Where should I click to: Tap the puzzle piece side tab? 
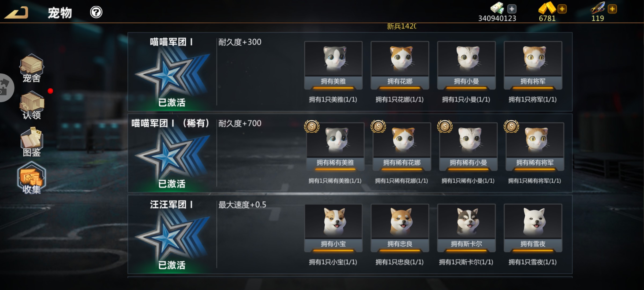pos(5,88)
